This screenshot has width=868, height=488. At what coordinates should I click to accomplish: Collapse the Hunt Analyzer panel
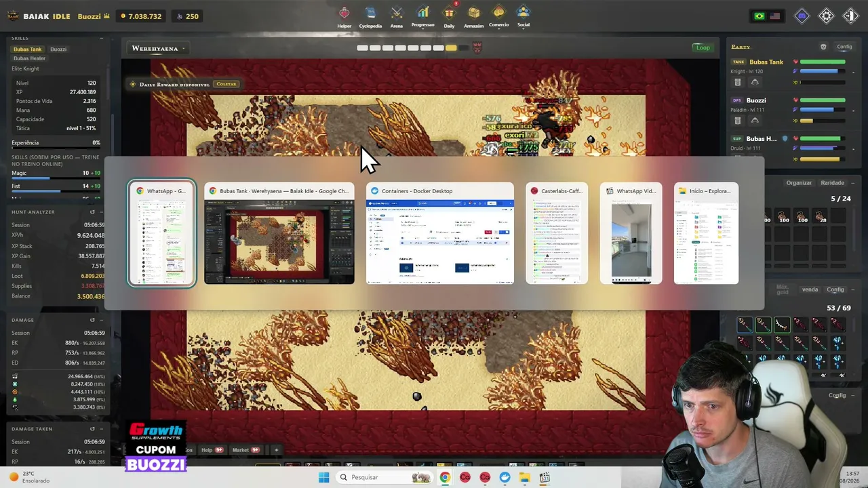tap(102, 212)
